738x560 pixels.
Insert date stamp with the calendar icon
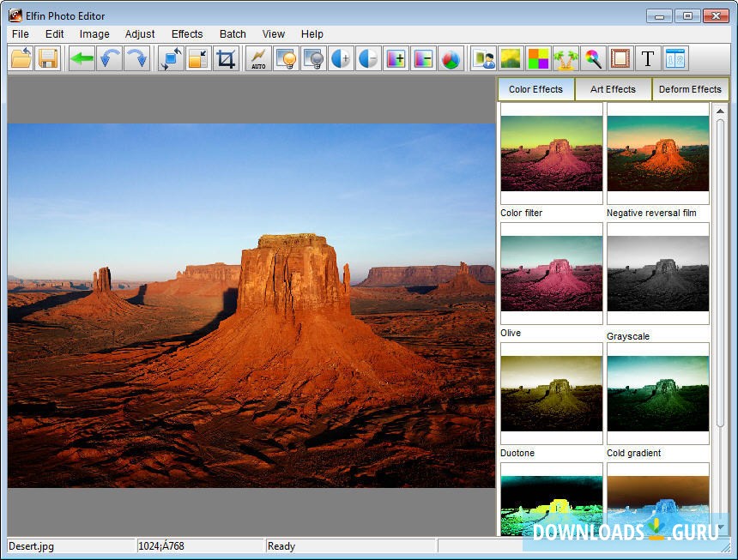(x=675, y=58)
